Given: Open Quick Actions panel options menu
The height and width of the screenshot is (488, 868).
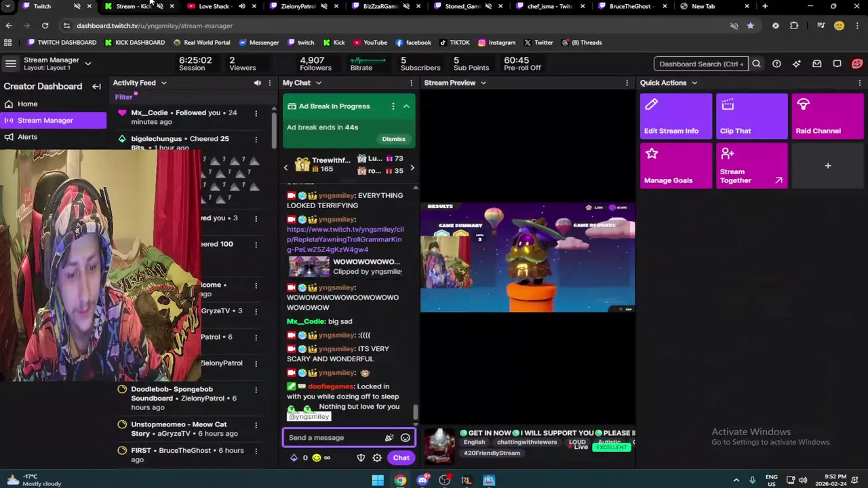Looking at the screenshot, I should click(x=860, y=83).
